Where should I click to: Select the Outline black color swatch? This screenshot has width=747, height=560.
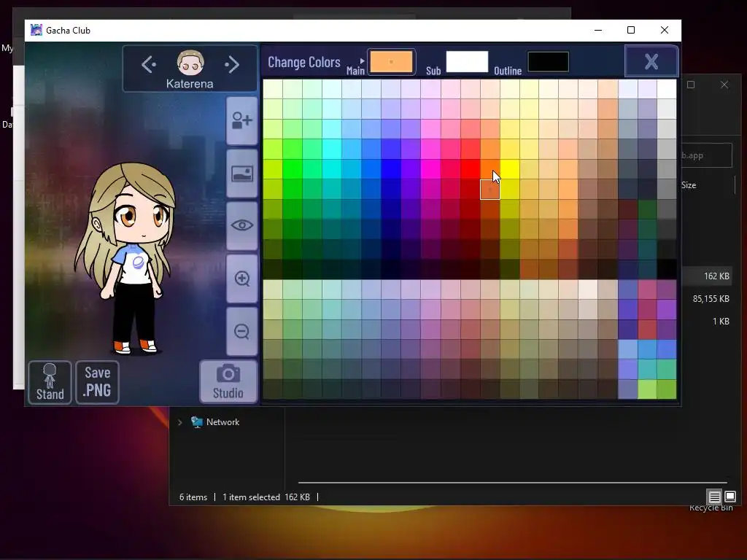tap(549, 62)
